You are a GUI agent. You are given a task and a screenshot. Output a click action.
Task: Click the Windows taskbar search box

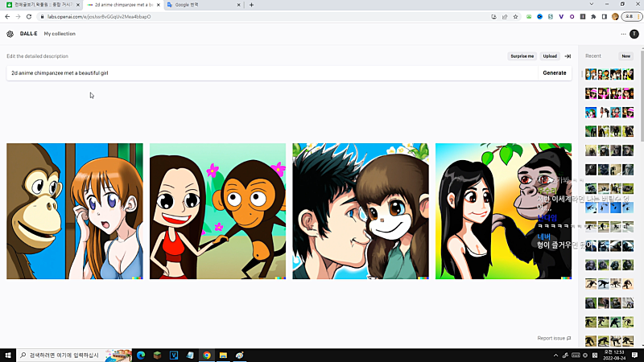[74, 355]
